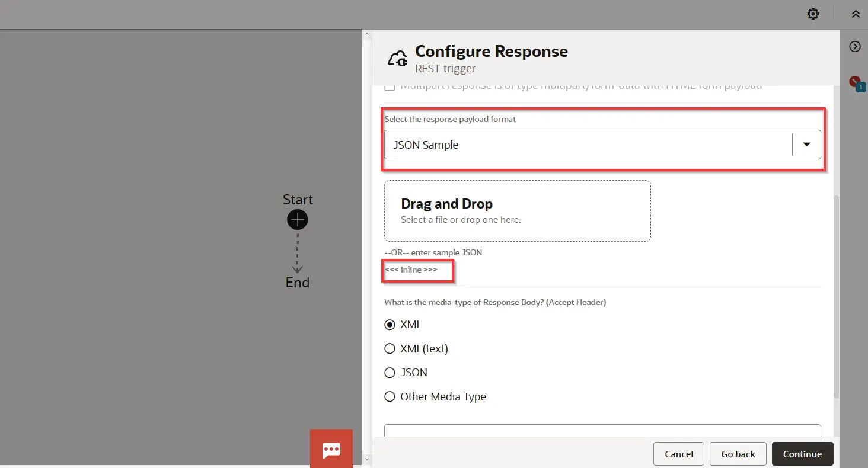The height and width of the screenshot is (468, 868).
Task: Select the XML(text) media type option
Action: [390, 349]
